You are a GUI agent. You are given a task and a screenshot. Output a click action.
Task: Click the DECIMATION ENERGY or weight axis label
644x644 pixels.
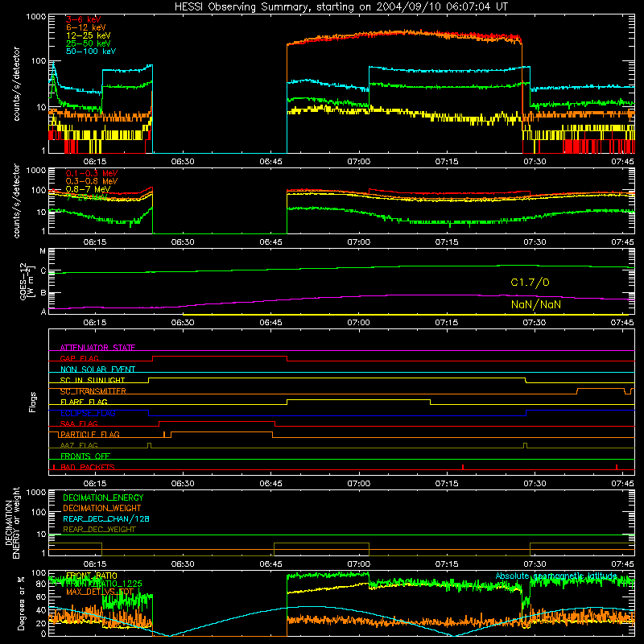tap(12, 522)
